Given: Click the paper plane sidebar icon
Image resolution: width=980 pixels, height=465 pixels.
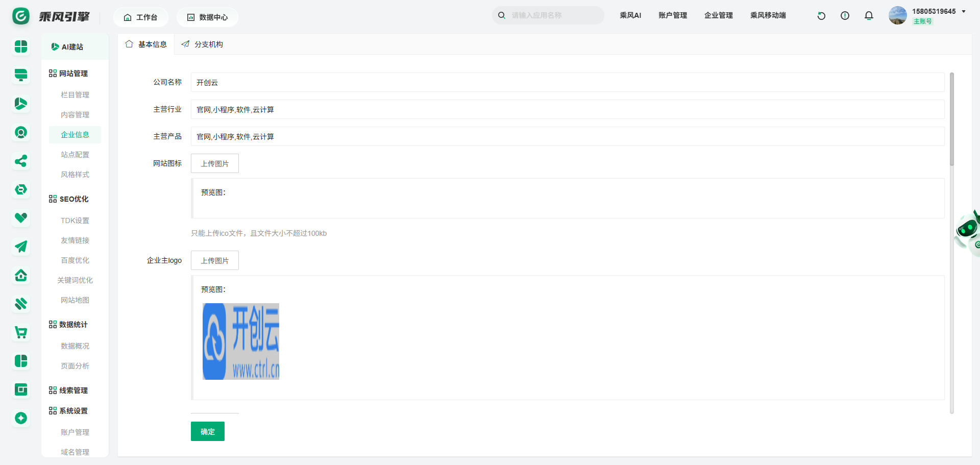Looking at the screenshot, I should 21,247.
